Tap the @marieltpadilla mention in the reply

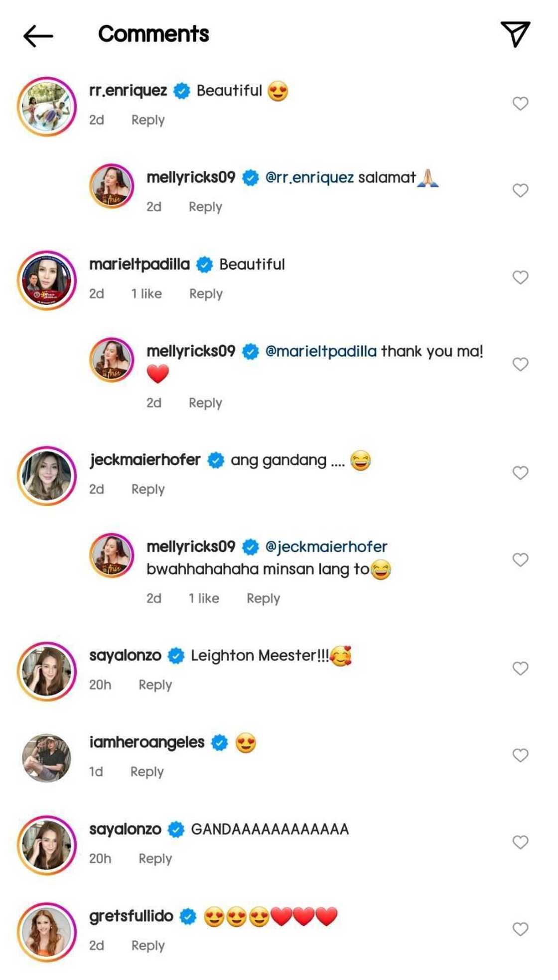tap(321, 352)
